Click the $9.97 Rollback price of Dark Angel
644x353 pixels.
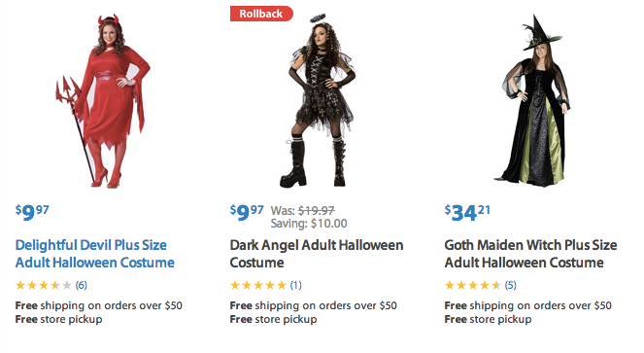point(247,213)
